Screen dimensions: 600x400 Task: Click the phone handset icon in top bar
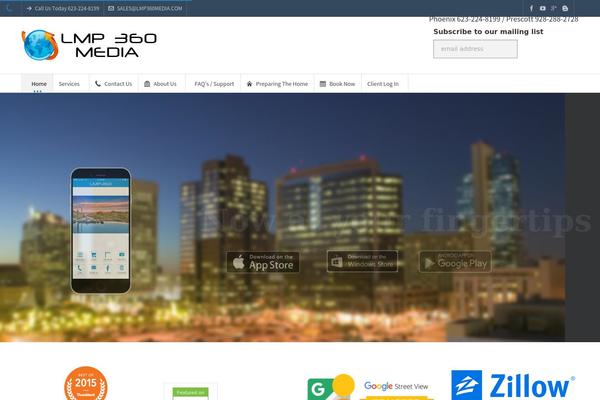(9, 8)
